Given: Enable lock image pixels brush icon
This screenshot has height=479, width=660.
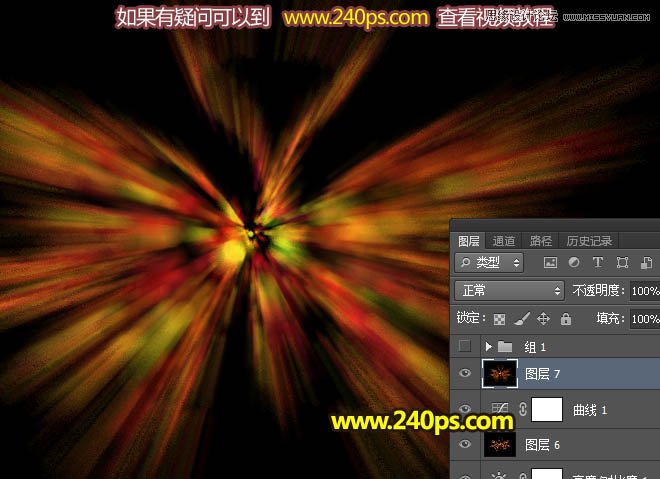Looking at the screenshot, I should pos(521,319).
